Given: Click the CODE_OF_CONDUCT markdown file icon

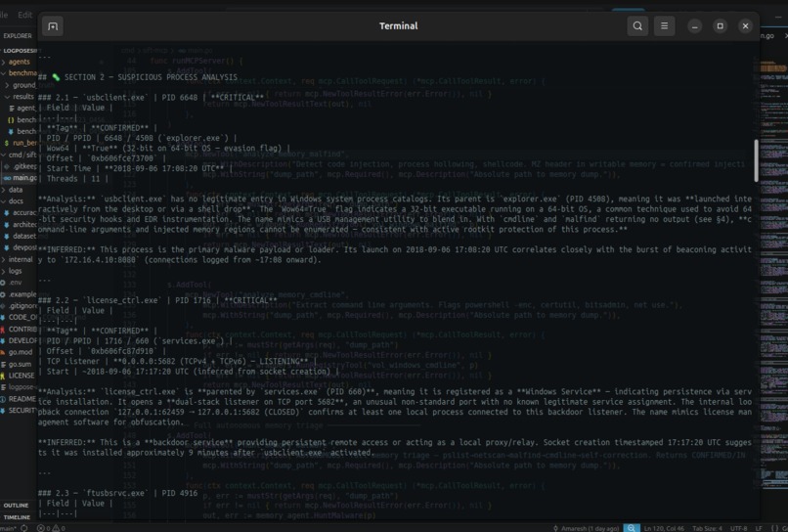Looking at the screenshot, I should tap(3, 317).
